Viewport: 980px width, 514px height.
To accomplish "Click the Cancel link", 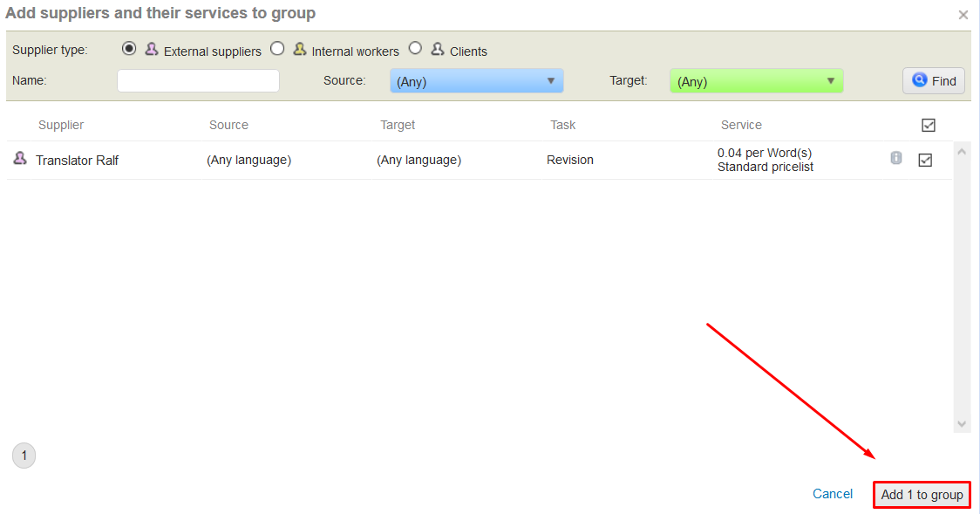I will pos(833,494).
